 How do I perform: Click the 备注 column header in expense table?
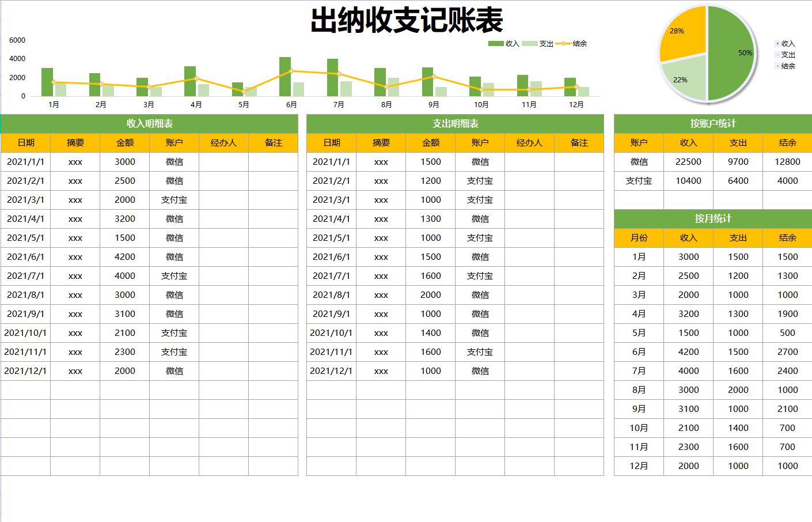[580, 142]
